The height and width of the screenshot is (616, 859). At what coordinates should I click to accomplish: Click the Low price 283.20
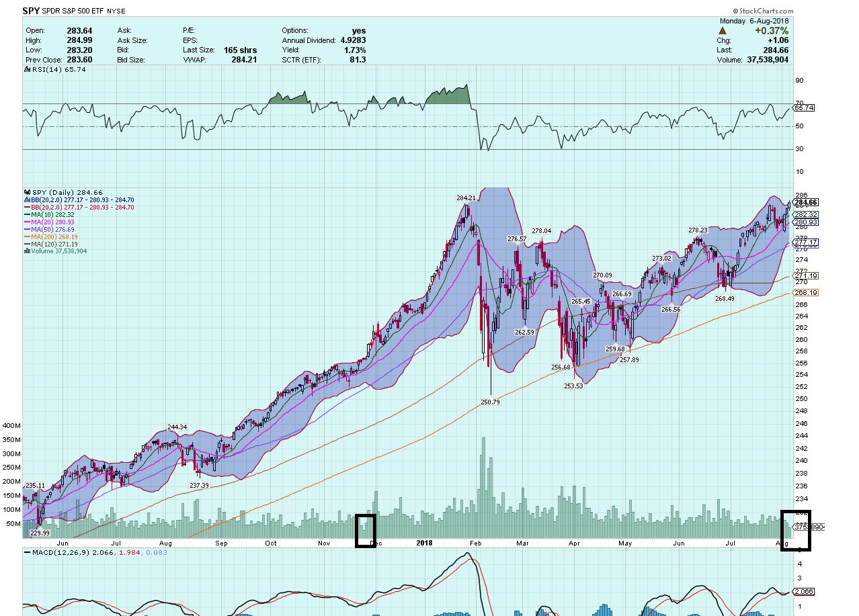point(81,50)
